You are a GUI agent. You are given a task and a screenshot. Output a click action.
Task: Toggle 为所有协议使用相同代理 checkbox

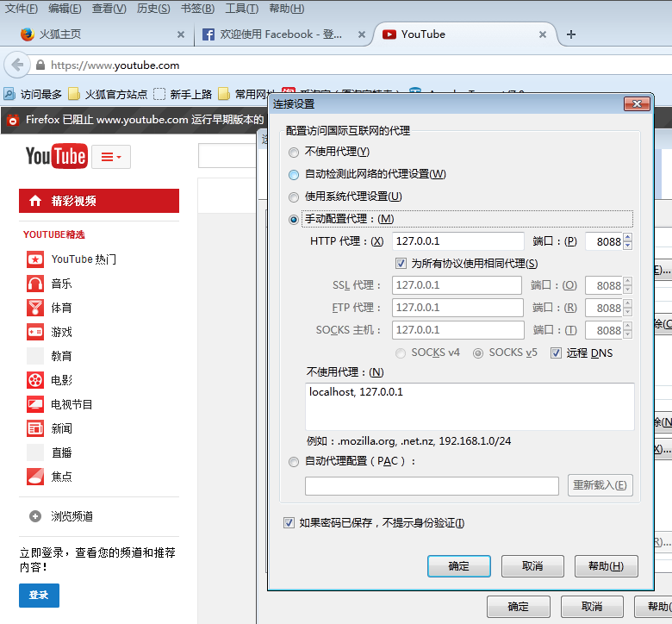[401, 264]
